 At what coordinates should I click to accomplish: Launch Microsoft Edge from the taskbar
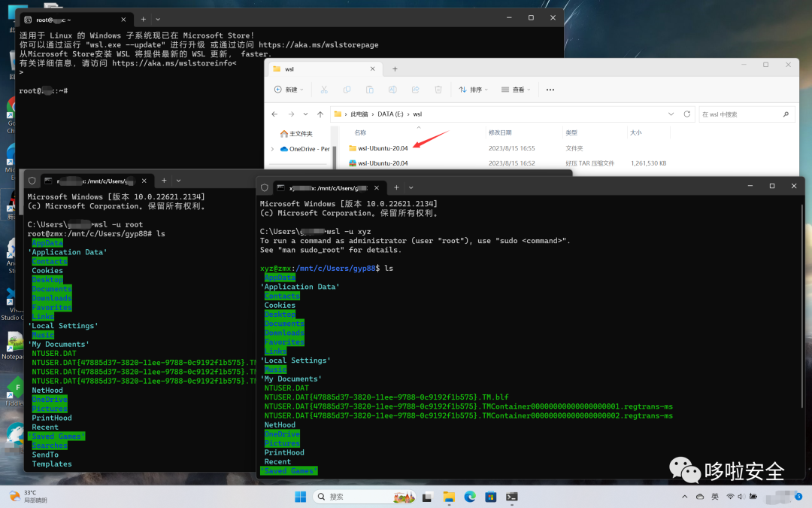(470, 497)
